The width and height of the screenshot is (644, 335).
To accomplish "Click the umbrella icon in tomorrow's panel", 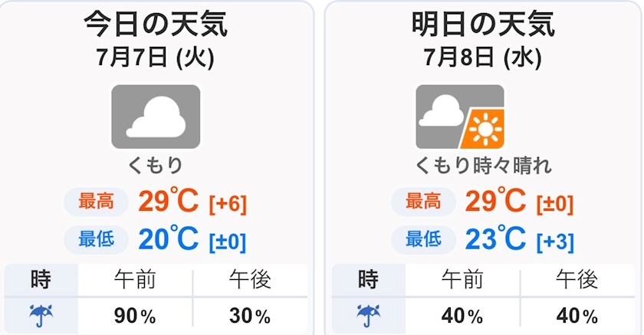I will (369, 316).
